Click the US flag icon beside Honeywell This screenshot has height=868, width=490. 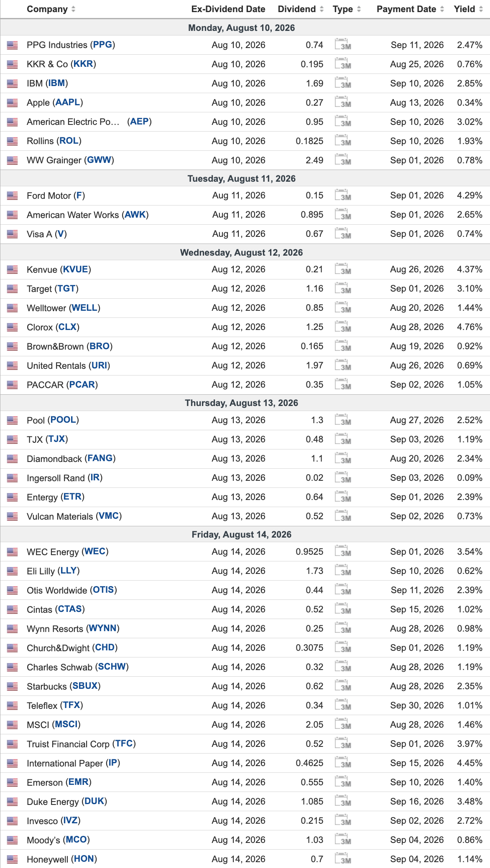13,859
